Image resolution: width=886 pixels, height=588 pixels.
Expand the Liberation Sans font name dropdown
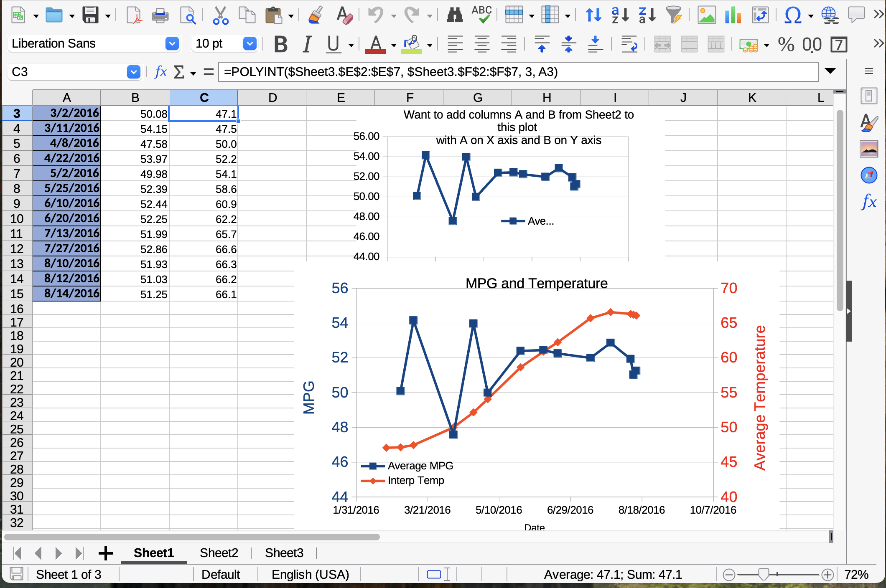[172, 43]
